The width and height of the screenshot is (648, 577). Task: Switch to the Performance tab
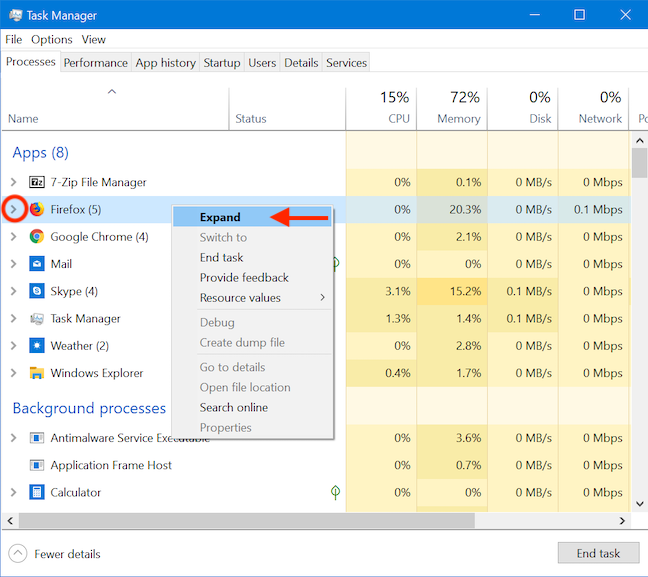[x=96, y=62]
